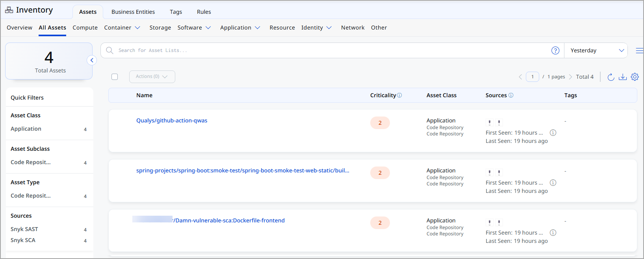Click the Criticality column info icon
The width and height of the screenshot is (644, 259).
click(x=399, y=95)
